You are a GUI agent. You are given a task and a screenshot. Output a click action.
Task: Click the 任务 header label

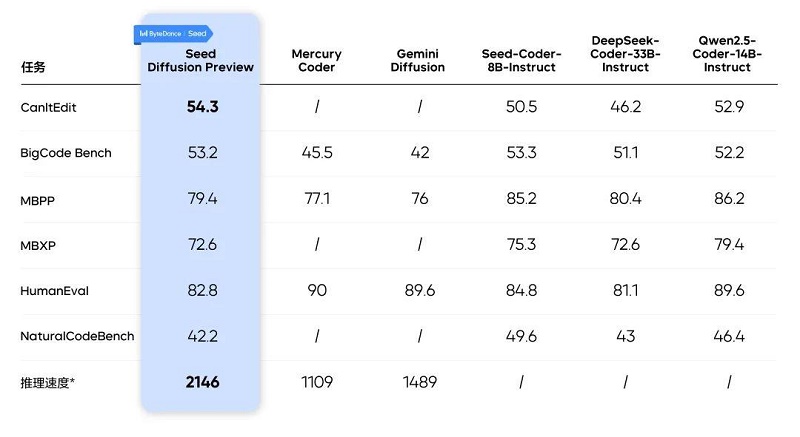pos(33,68)
